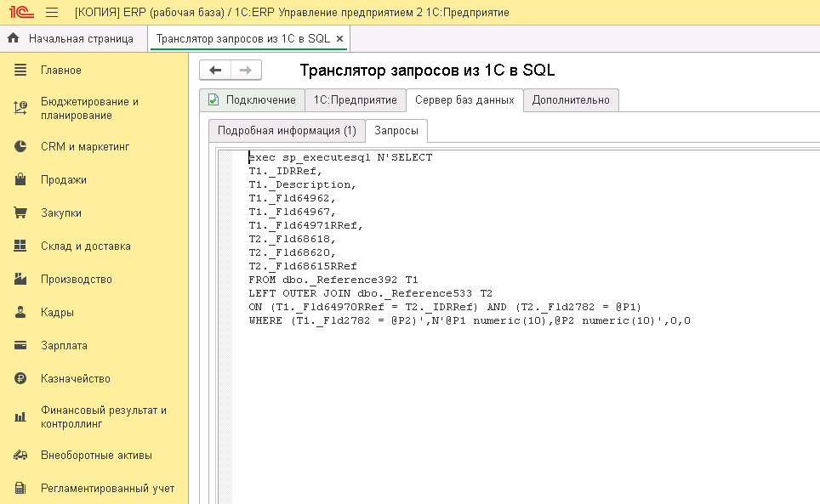Click the line 'T1._Fld64971RRef,'
This screenshot has height=504, width=820.
[x=305, y=225]
